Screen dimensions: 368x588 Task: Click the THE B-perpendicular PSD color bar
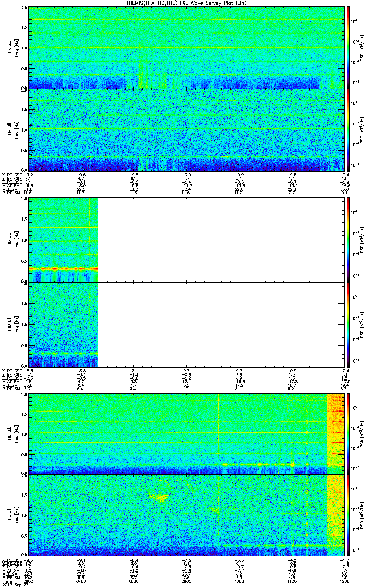click(349, 434)
